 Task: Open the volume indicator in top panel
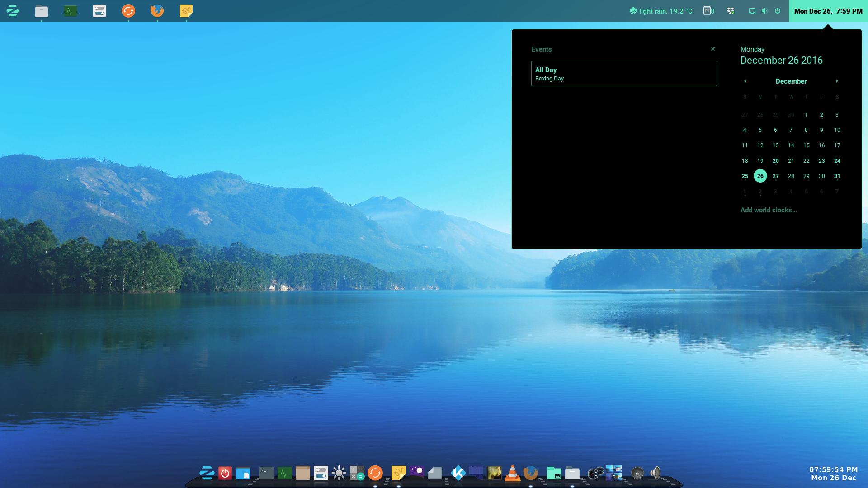(x=764, y=11)
